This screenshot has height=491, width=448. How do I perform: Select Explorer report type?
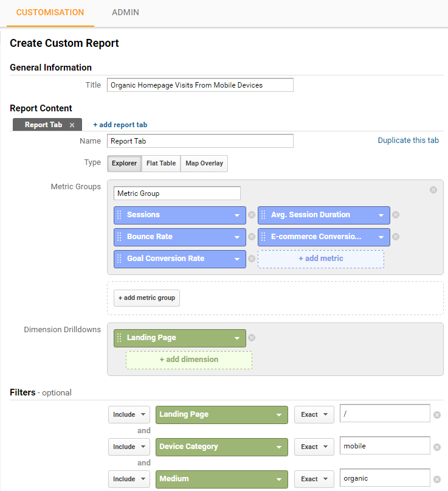click(124, 163)
